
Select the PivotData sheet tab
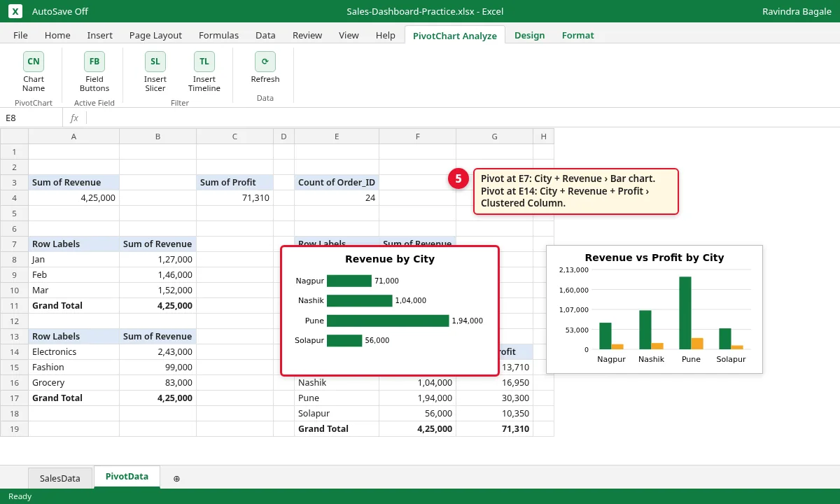(x=127, y=477)
